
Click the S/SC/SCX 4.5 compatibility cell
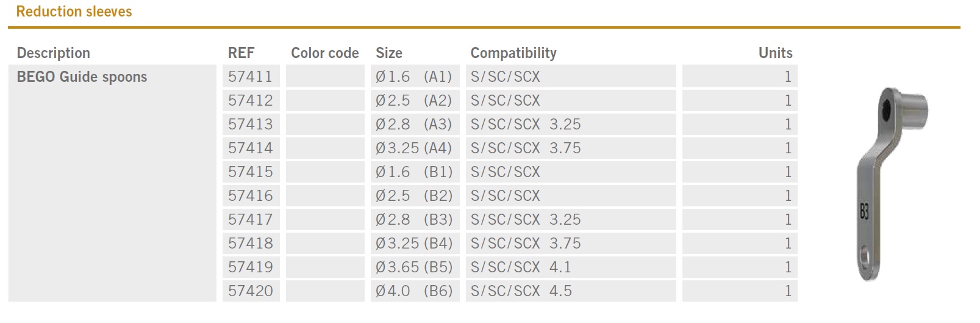point(521,291)
